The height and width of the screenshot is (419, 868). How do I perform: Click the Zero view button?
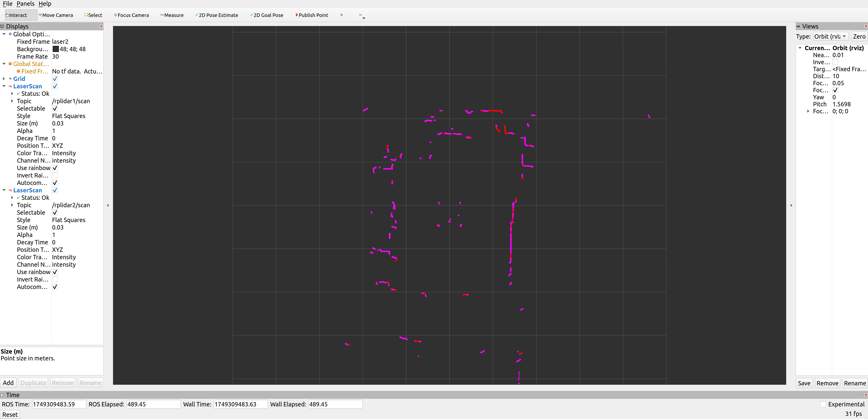click(859, 36)
